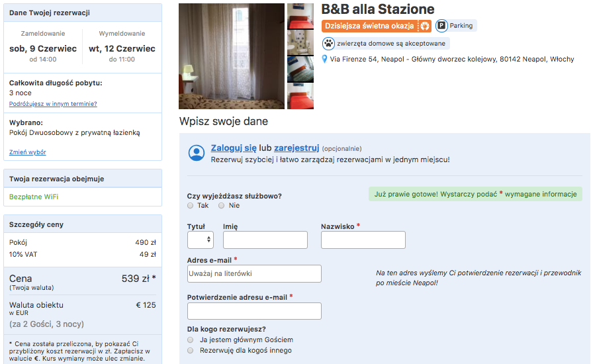Click the user avatar icon by login

[x=197, y=153]
